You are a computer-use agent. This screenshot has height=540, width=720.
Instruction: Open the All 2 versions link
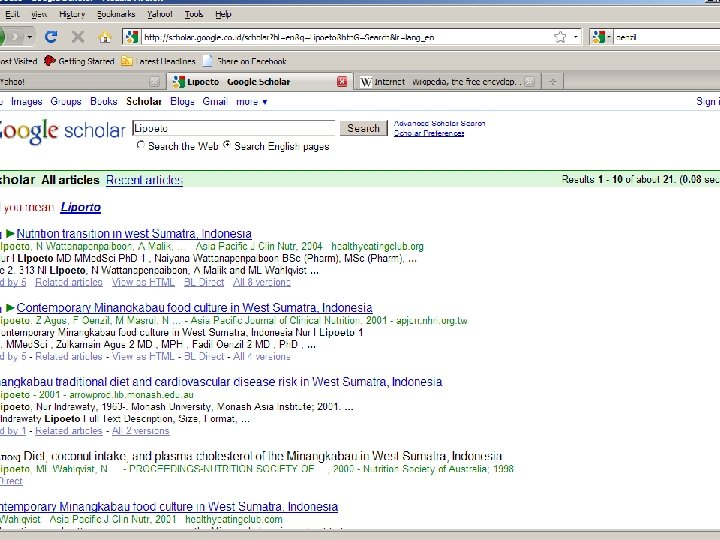(141, 431)
